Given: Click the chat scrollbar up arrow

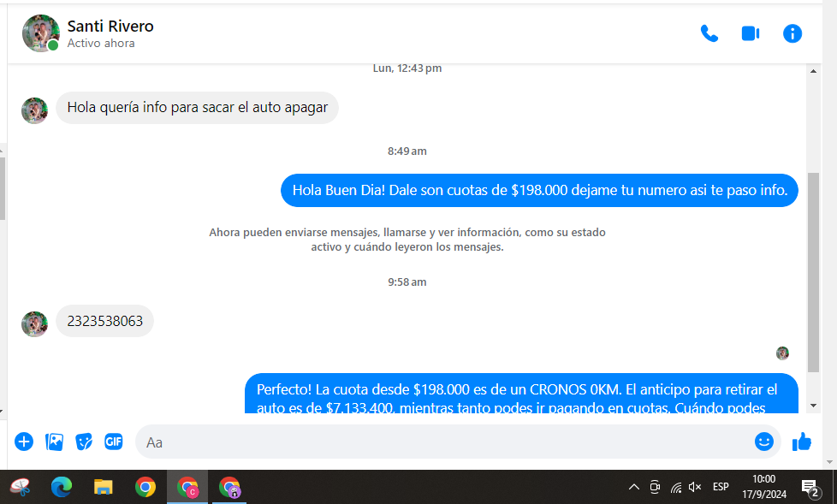Looking at the screenshot, I should click(x=813, y=71).
